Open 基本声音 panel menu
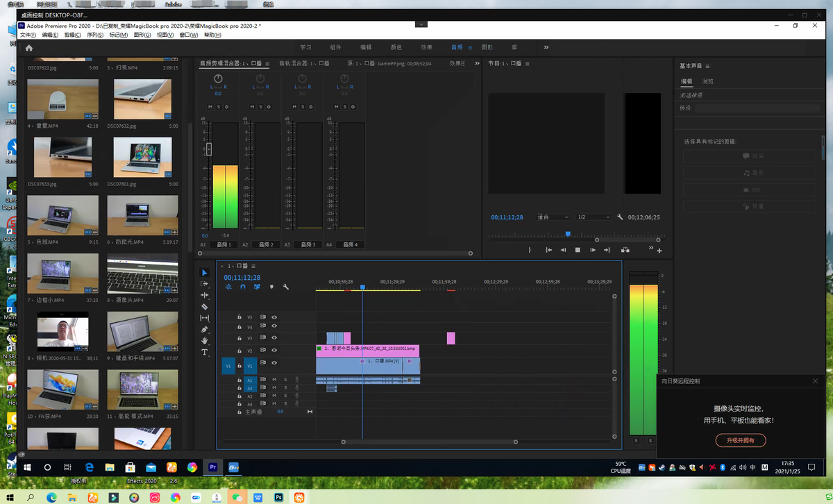Image resolution: width=833 pixels, height=504 pixels. pos(707,66)
